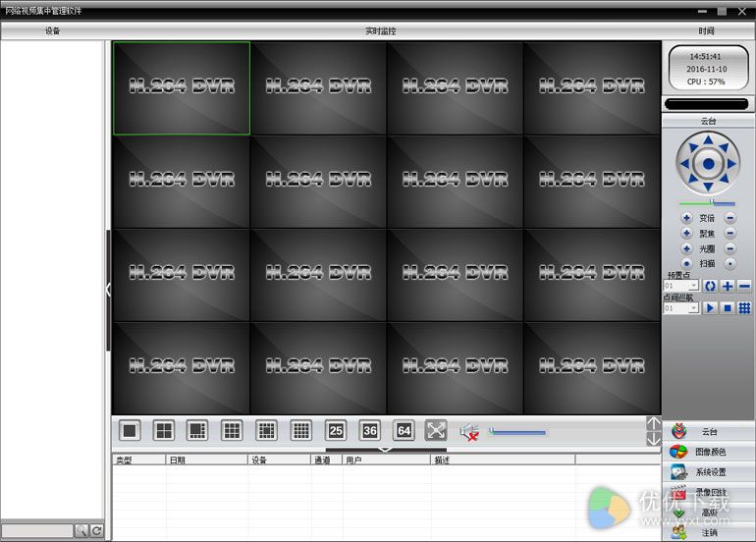Screen dimensions: 756x542
Task: Select the one-large-plus-small windows layout
Action: pyautogui.click(x=197, y=431)
